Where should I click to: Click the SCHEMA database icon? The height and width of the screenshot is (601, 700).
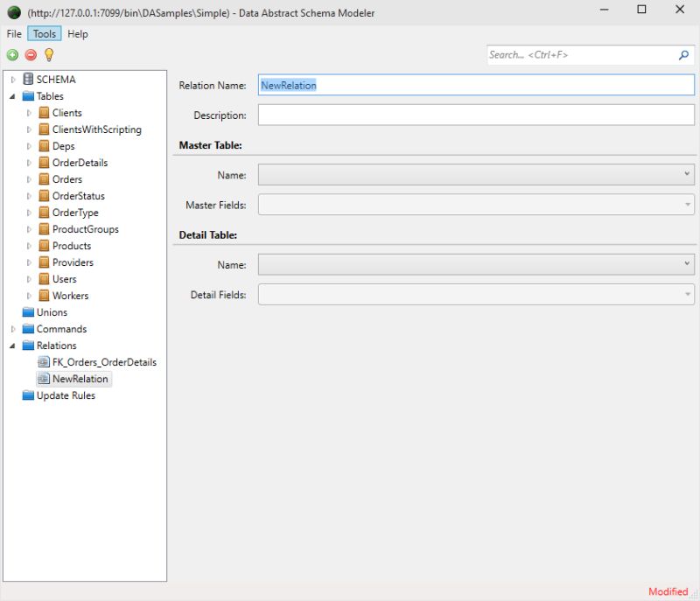click(28, 79)
